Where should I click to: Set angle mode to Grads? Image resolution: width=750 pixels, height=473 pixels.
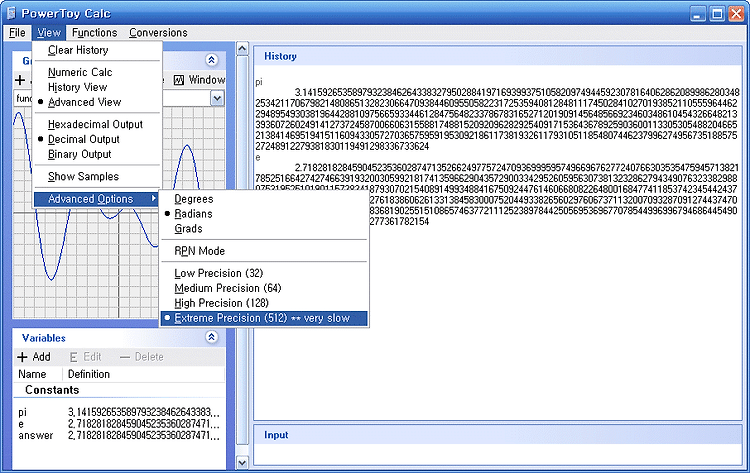coord(264,229)
